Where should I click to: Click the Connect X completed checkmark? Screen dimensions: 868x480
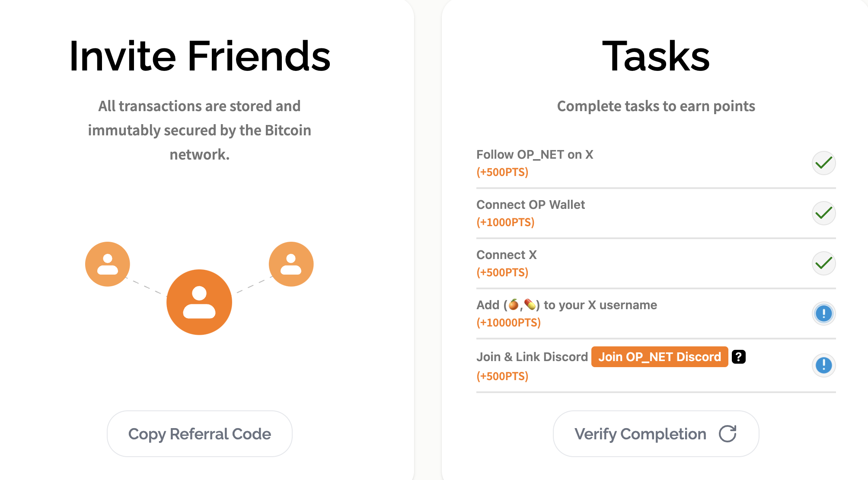(823, 263)
